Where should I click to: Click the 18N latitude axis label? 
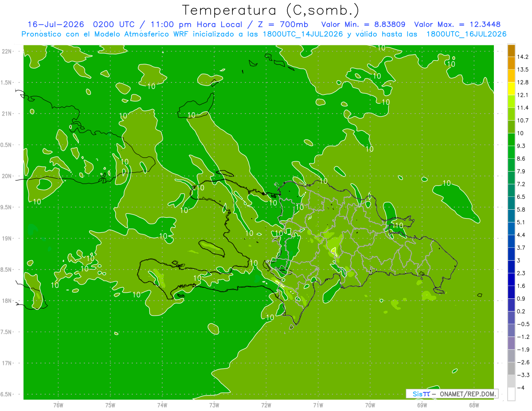click(x=7, y=301)
